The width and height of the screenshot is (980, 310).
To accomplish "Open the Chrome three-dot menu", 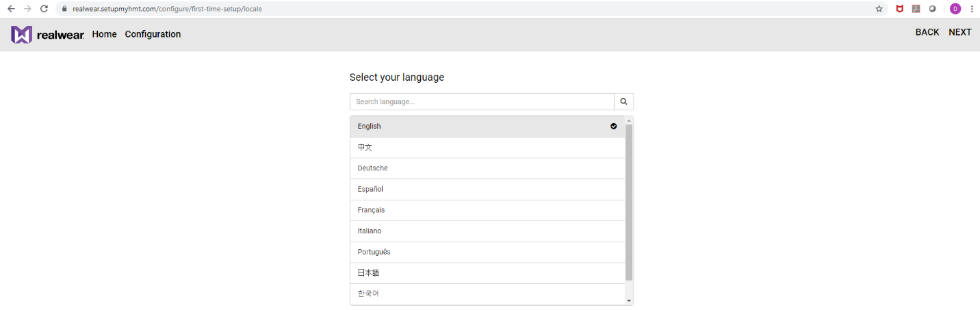I will pos(972,9).
